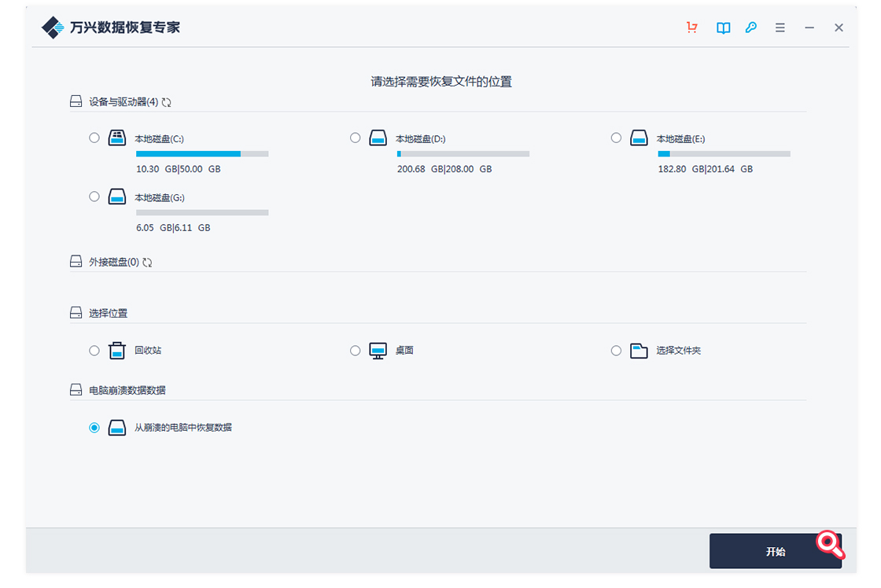Close the data recovery window
The height and width of the screenshot is (588, 881).
pyautogui.click(x=839, y=28)
